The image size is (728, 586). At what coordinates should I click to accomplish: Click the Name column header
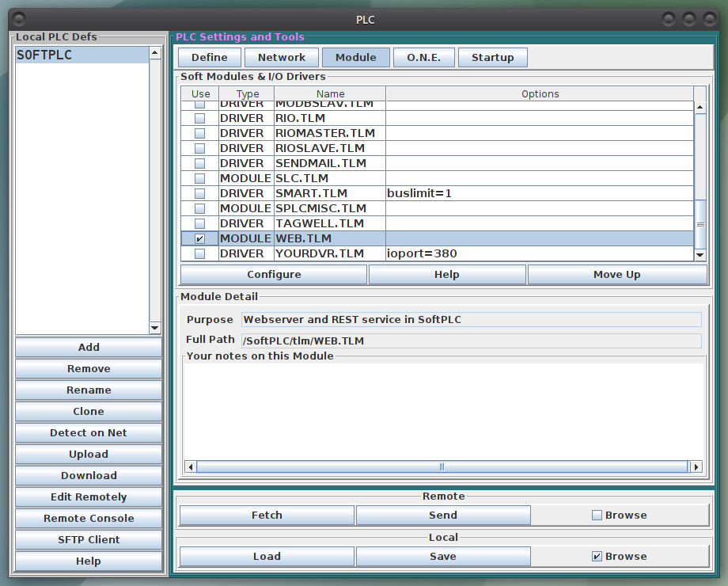tap(330, 94)
